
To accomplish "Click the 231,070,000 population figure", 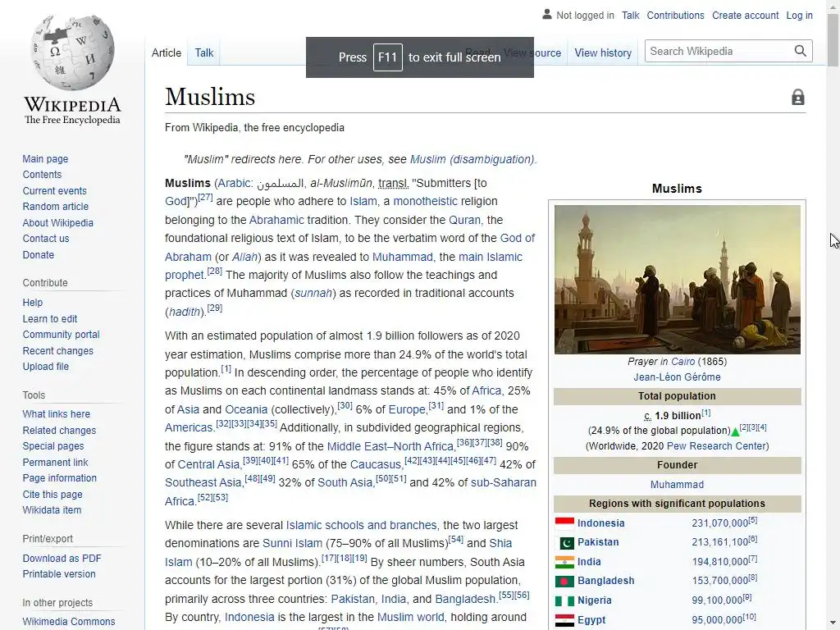I will pyautogui.click(x=719, y=523).
